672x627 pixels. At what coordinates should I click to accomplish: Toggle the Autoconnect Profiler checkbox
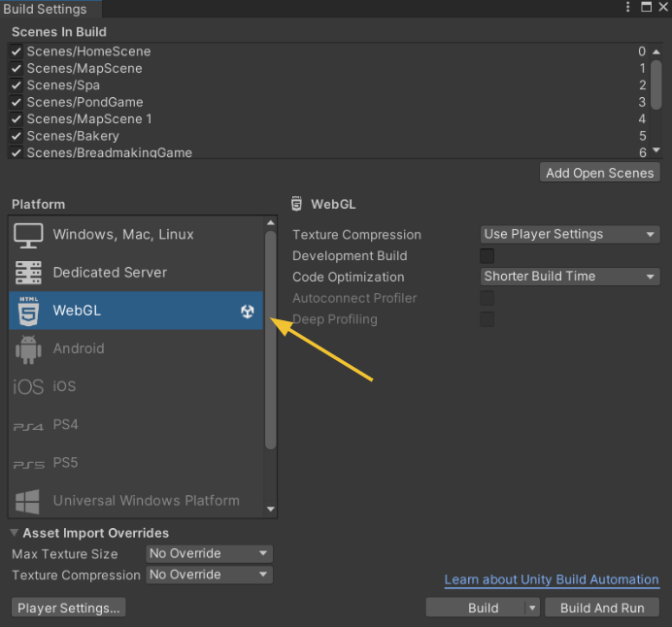pyautogui.click(x=487, y=298)
